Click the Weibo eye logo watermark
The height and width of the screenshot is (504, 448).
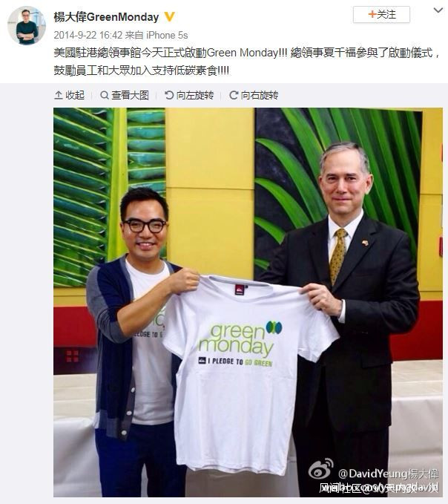tap(321, 469)
